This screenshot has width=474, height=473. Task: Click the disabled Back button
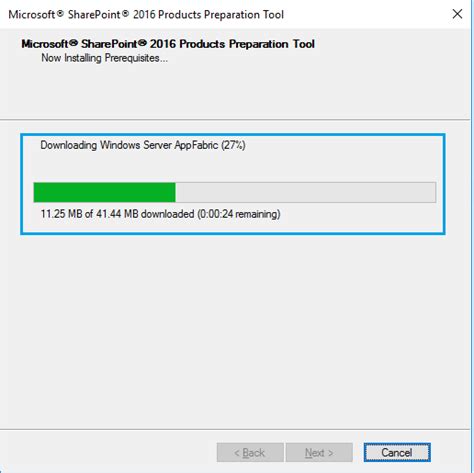[250, 452]
